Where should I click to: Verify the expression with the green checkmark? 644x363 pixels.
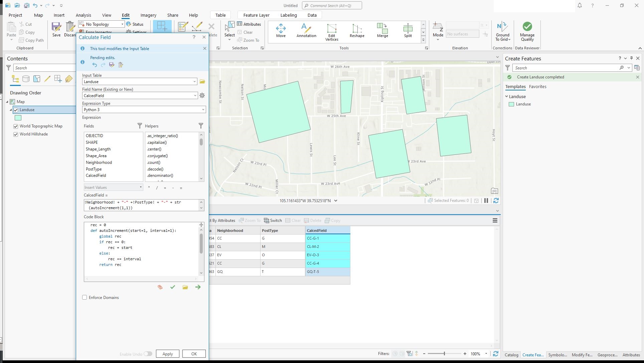172,287
